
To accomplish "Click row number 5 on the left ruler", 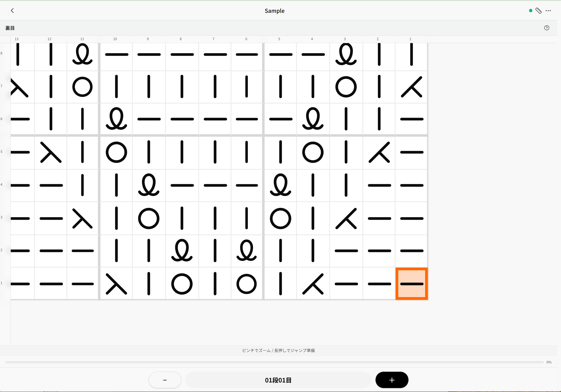I will click(1, 152).
